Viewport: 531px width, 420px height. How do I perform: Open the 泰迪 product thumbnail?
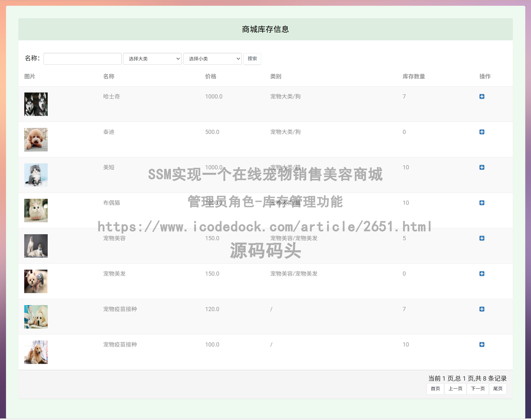(36, 139)
